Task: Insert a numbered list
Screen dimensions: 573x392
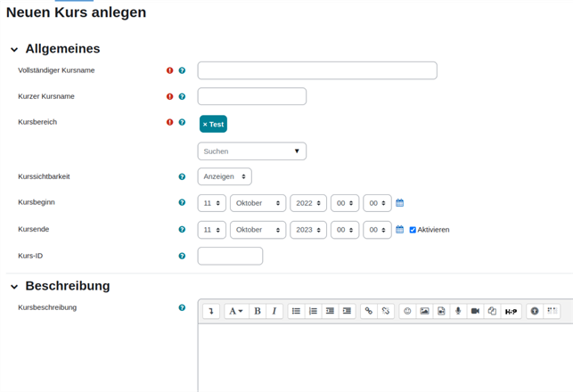Action: 313,311
